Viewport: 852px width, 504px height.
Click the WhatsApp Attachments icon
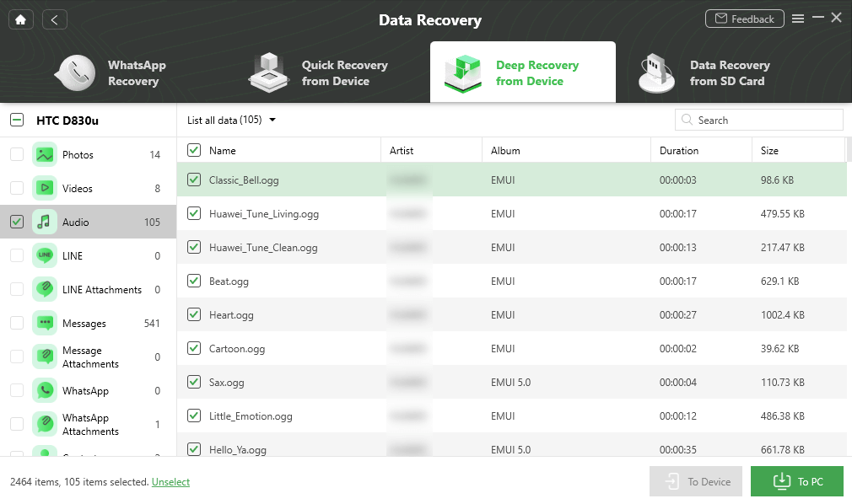point(45,424)
